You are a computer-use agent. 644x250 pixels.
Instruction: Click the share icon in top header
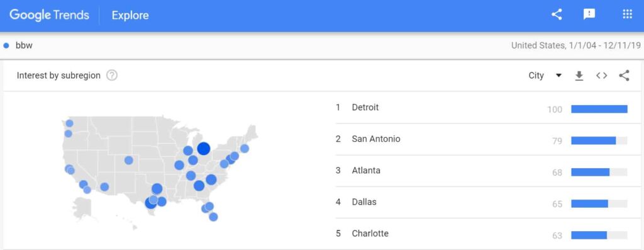point(557,15)
